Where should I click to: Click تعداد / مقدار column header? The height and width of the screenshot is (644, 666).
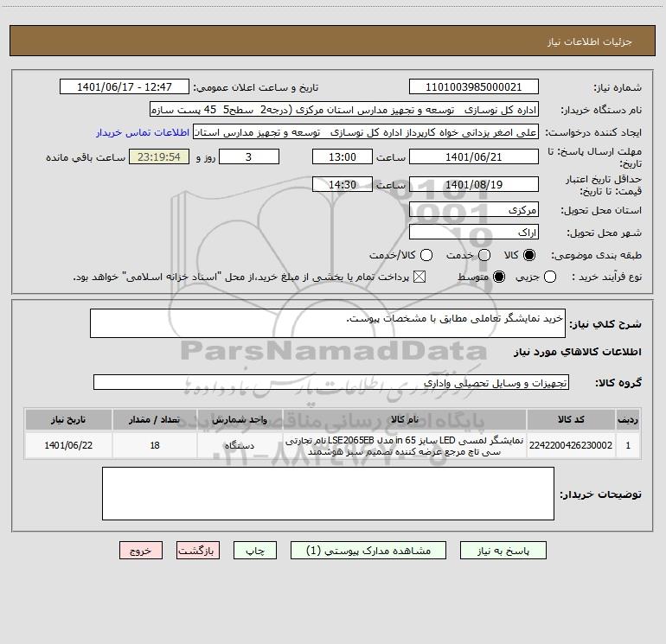(155, 419)
